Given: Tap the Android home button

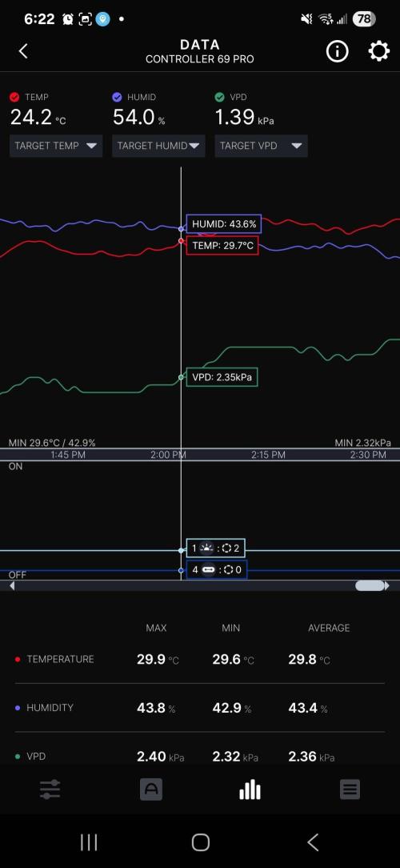Looking at the screenshot, I should coord(200,842).
